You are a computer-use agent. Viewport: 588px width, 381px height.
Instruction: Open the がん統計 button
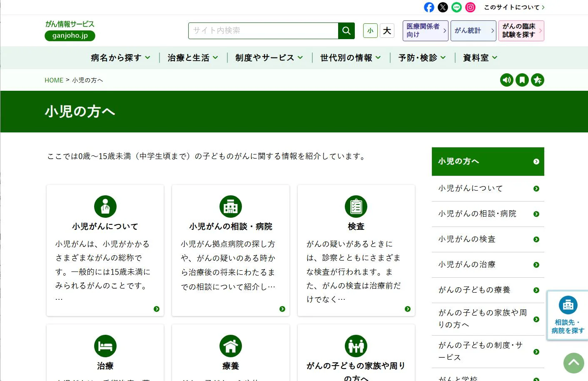pos(473,31)
